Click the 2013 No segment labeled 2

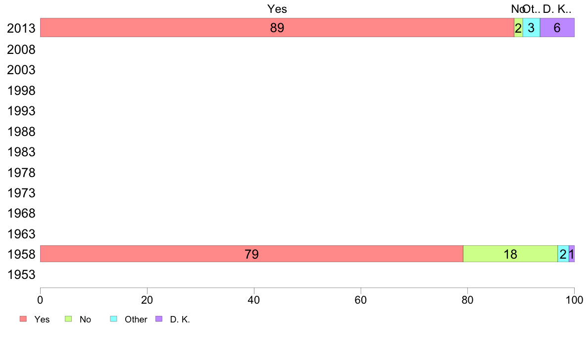tap(518, 28)
